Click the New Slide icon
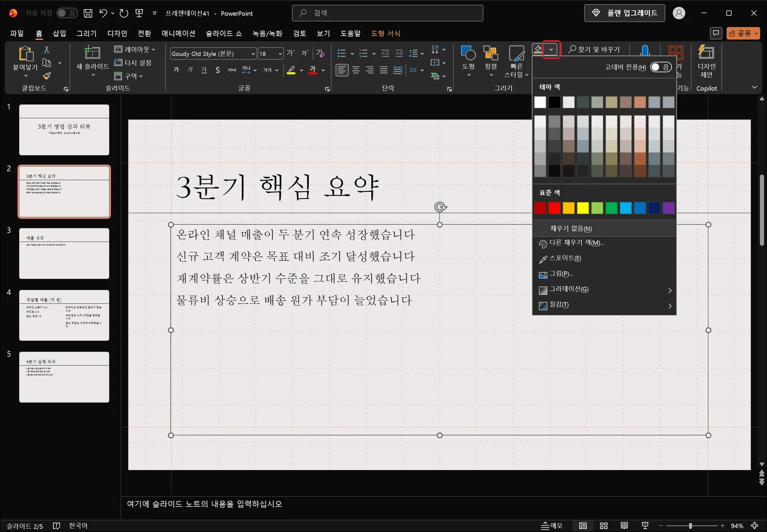The height and width of the screenshot is (532, 767). tap(92, 52)
